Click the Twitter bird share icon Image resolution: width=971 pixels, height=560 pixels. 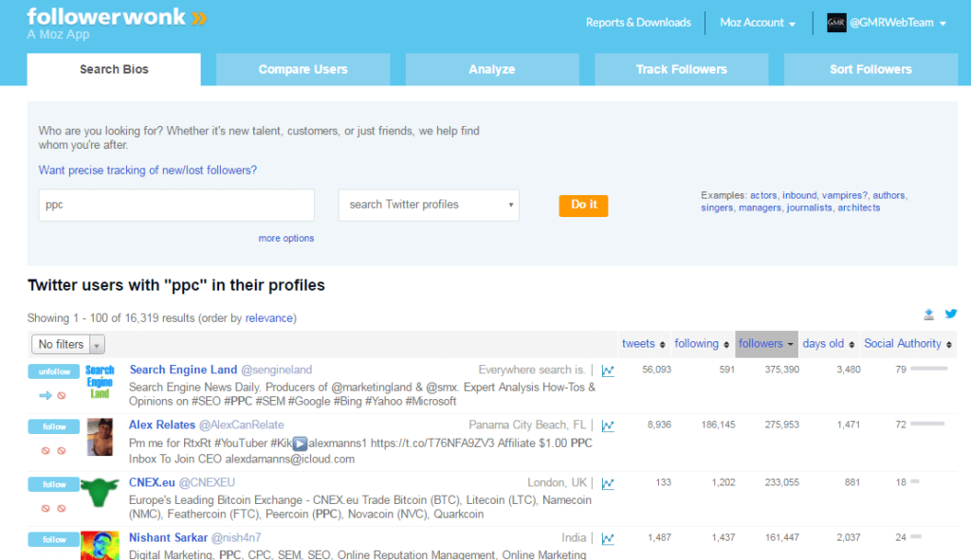950,314
